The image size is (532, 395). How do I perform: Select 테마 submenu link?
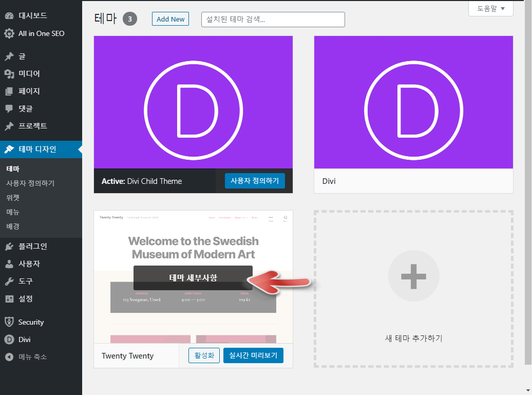tap(13, 168)
